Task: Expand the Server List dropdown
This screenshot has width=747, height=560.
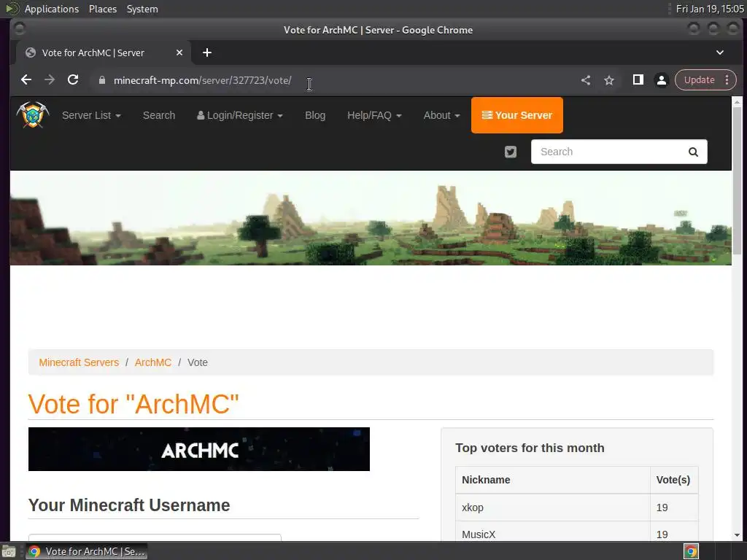Action: 91,115
